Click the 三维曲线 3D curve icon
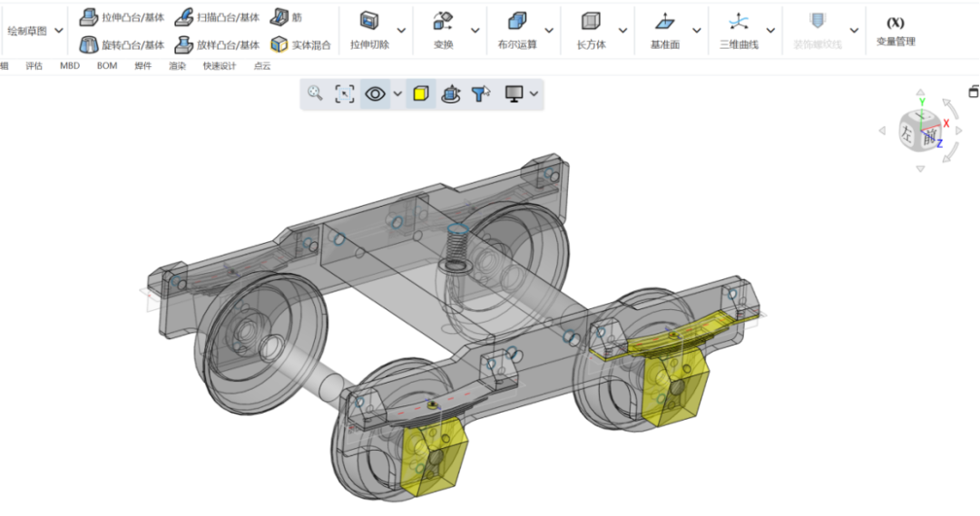 (x=739, y=21)
